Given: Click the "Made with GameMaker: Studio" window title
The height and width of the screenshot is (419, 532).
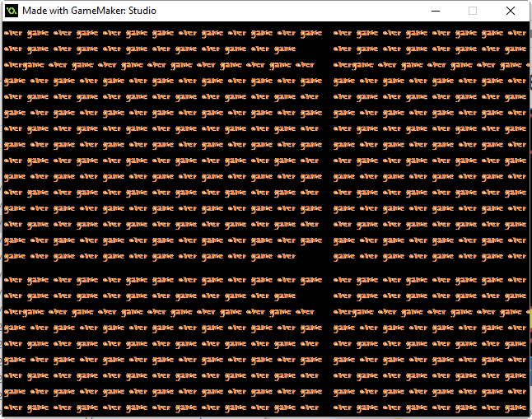Looking at the screenshot, I should [89, 11].
